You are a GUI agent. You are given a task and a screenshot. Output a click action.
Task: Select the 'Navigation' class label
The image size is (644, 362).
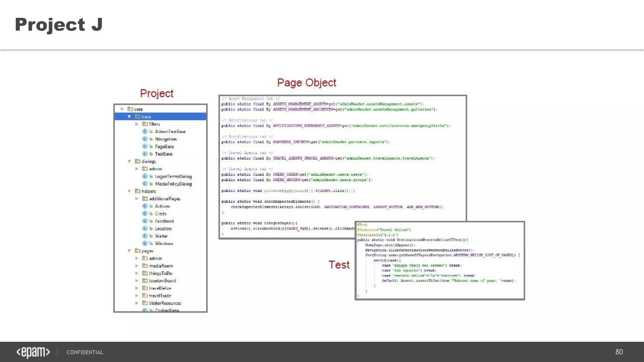(x=166, y=139)
